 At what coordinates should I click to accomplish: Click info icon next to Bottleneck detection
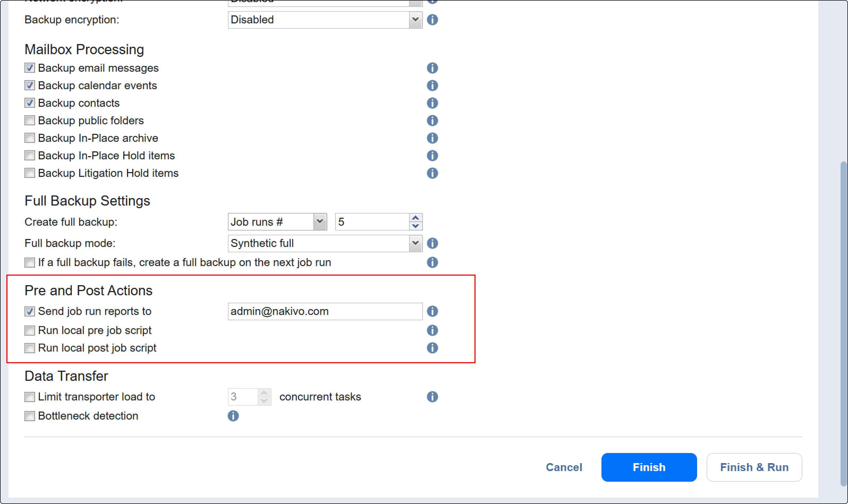[x=233, y=416]
